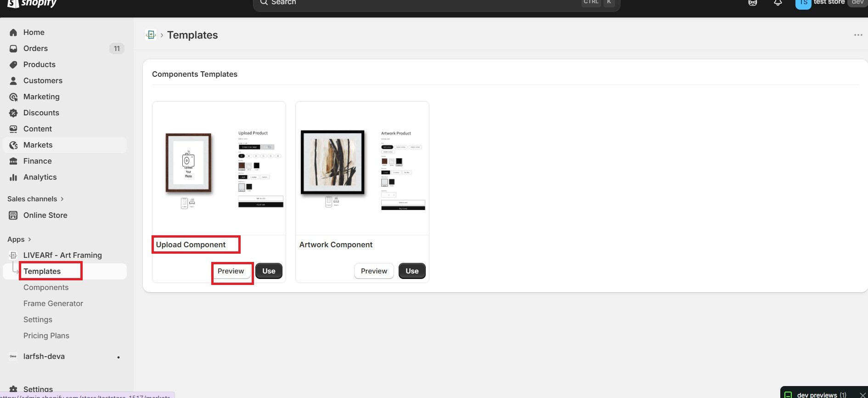The image size is (868, 398).
Task: Click the Content icon in sidebar
Action: 13,129
